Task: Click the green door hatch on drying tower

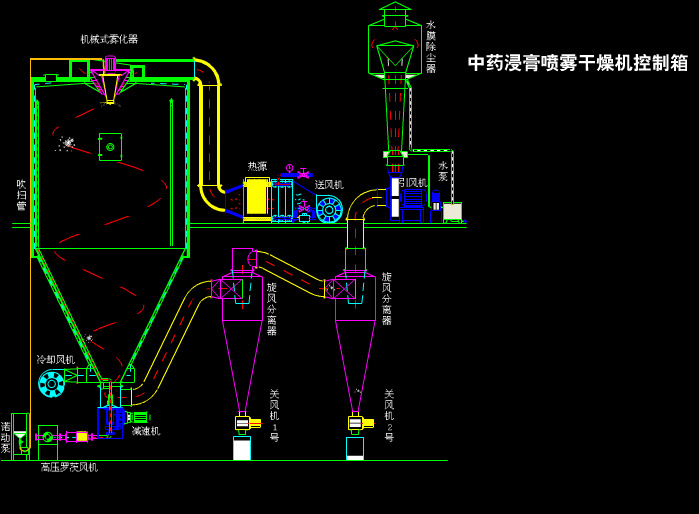Action: (x=110, y=147)
